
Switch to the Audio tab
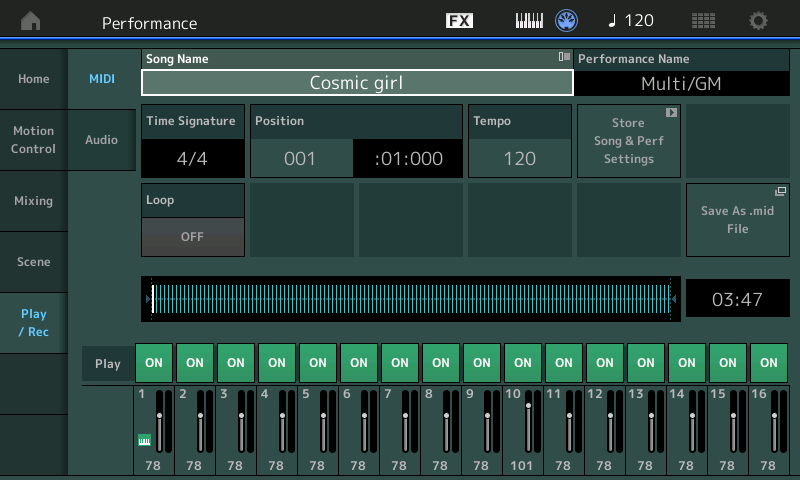[x=101, y=140]
